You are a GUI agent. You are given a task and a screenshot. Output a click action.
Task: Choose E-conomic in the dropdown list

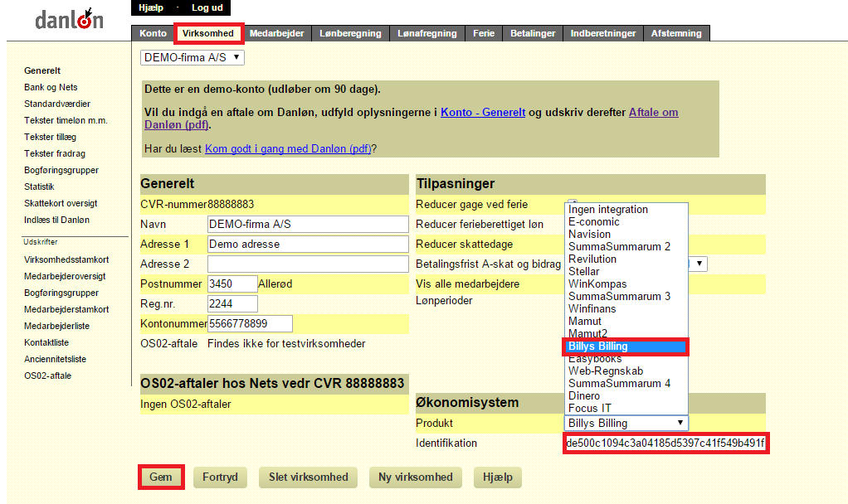click(594, 222)
